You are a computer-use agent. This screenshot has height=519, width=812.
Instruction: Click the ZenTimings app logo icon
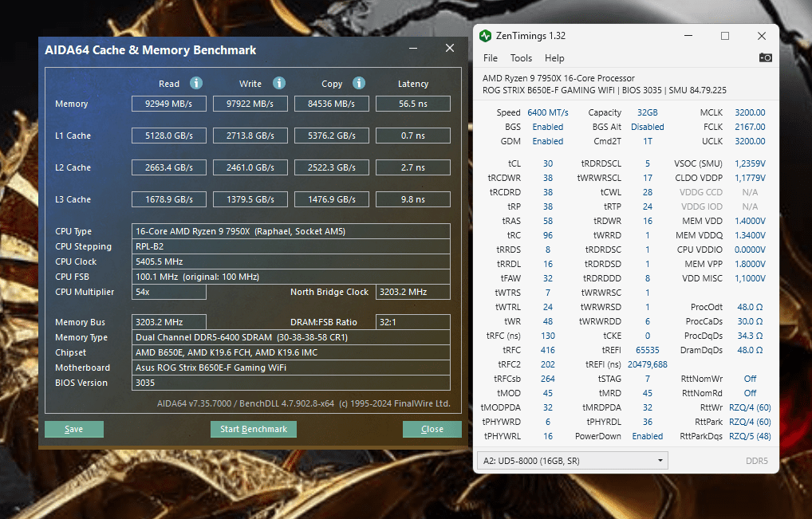pos(485,36)
